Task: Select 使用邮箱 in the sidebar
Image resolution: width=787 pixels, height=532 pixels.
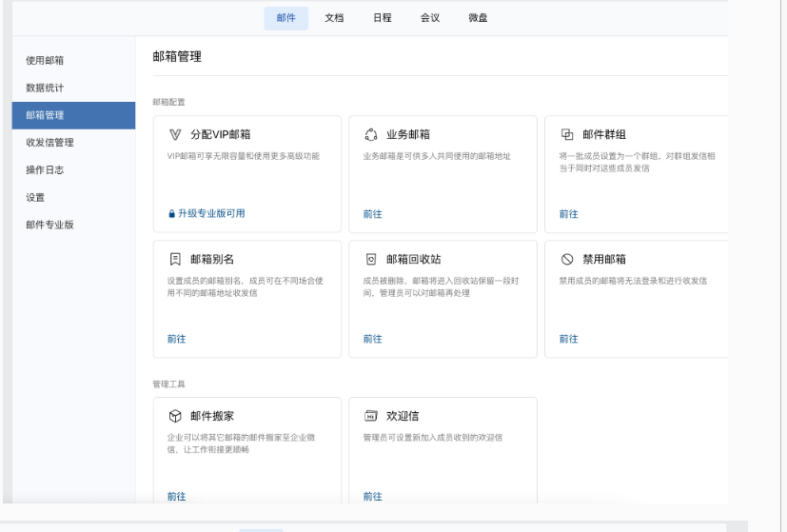Action: pos(45,61)
